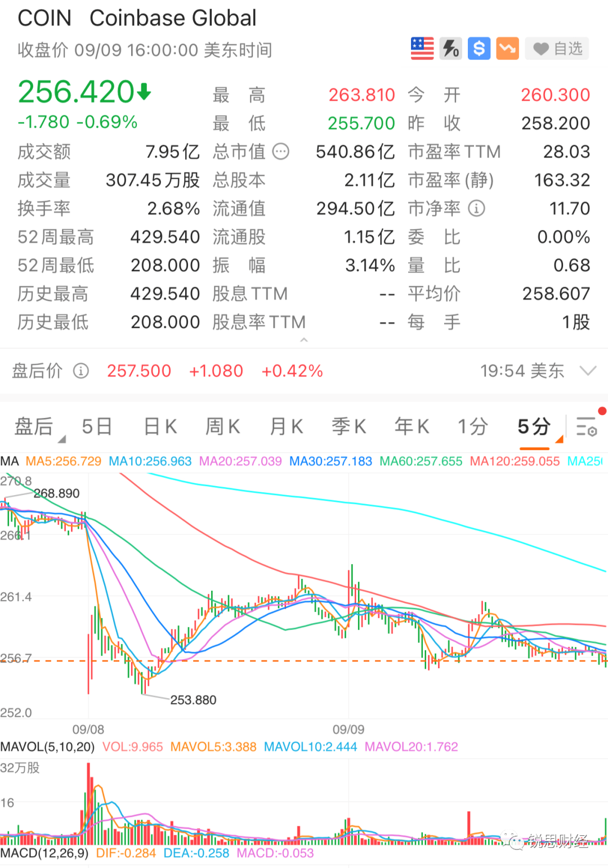Screen dimensions: 608x868
Task: Switch to 周K chart tab
Action: (223, 427)
